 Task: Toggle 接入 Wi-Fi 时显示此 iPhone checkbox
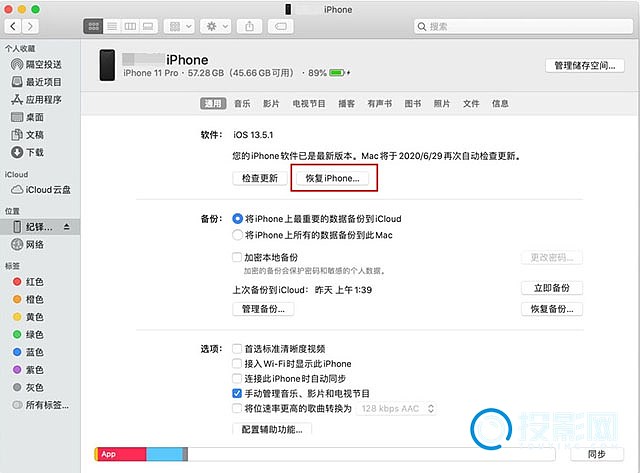[x=237, y=364]
